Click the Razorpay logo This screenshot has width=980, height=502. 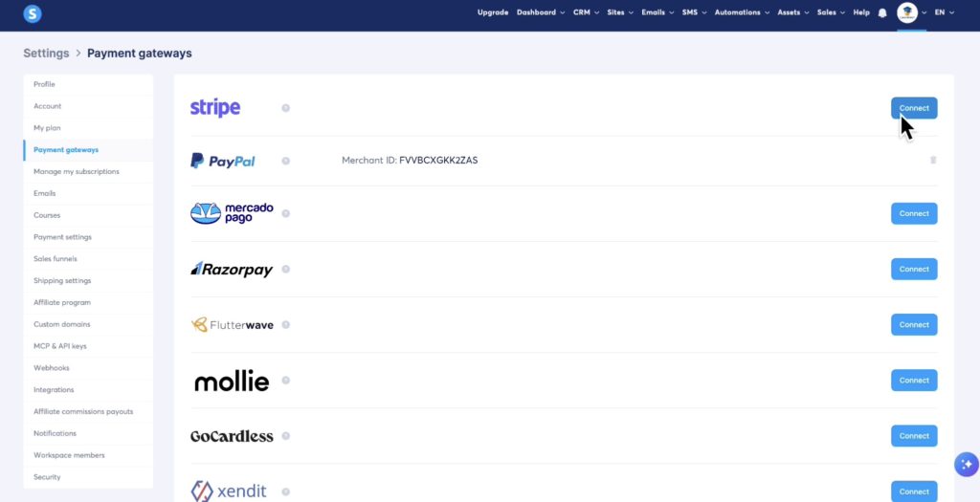click(x=232, y=269)
